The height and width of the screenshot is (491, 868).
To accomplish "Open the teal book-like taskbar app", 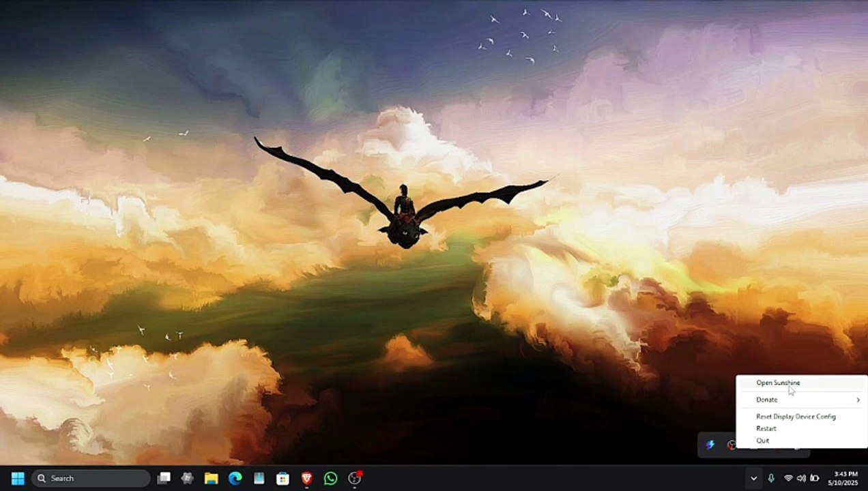I will point(259,478).
